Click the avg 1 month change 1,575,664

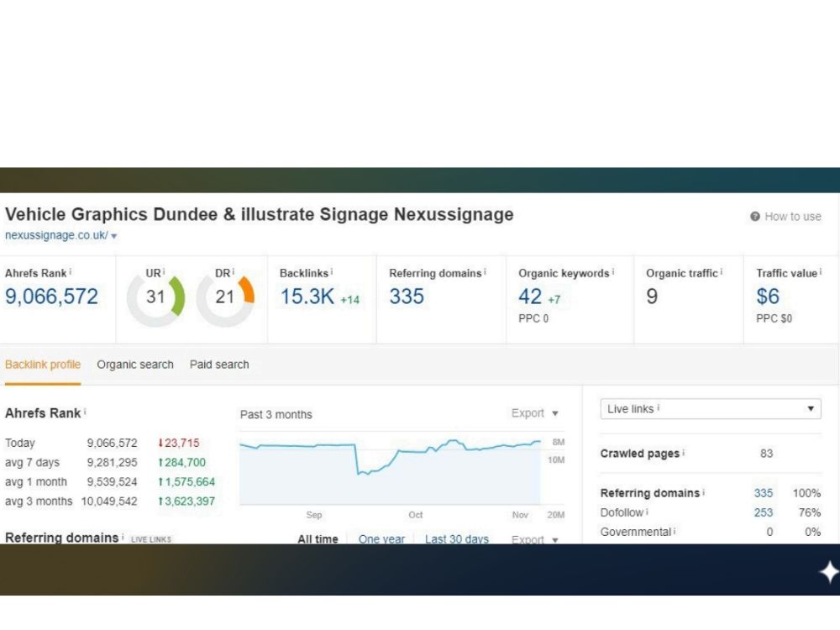186,481
